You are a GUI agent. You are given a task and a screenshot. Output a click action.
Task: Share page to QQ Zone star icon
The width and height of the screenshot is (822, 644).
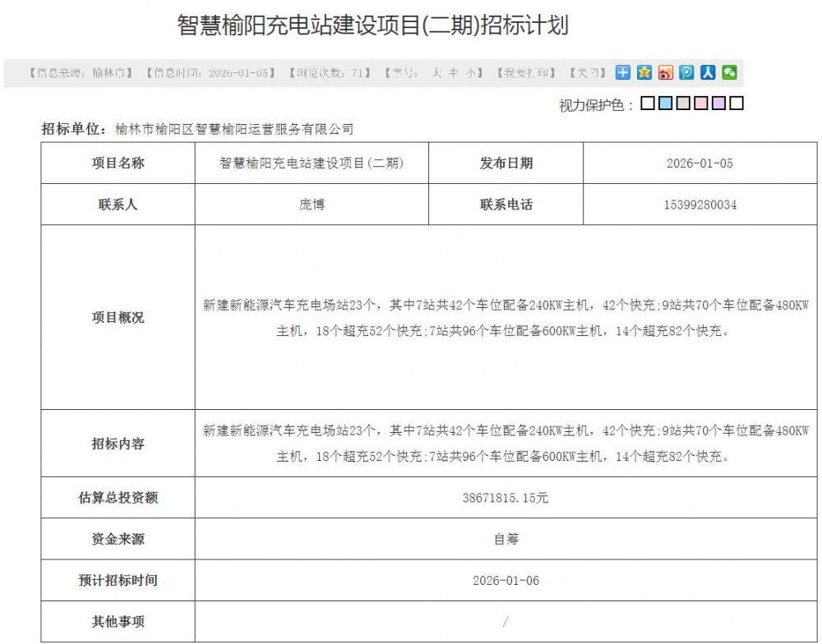coord(644,72)
